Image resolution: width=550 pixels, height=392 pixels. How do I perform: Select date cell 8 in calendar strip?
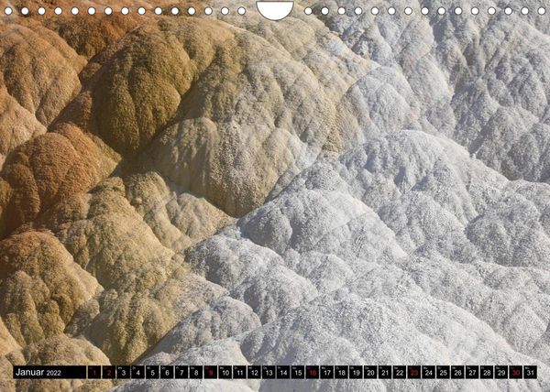pos(196,373)
